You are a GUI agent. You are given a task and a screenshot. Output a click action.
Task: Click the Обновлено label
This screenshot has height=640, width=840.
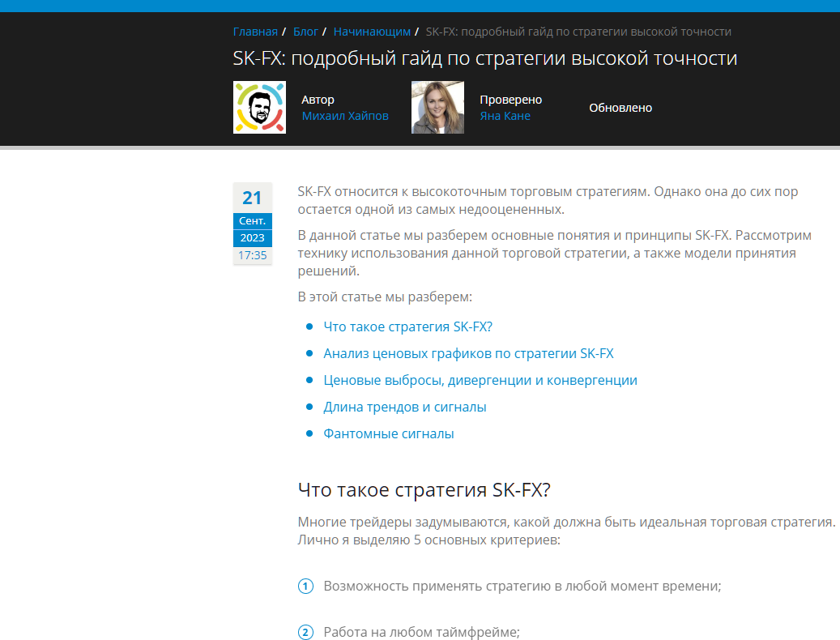tap(620, 108)
